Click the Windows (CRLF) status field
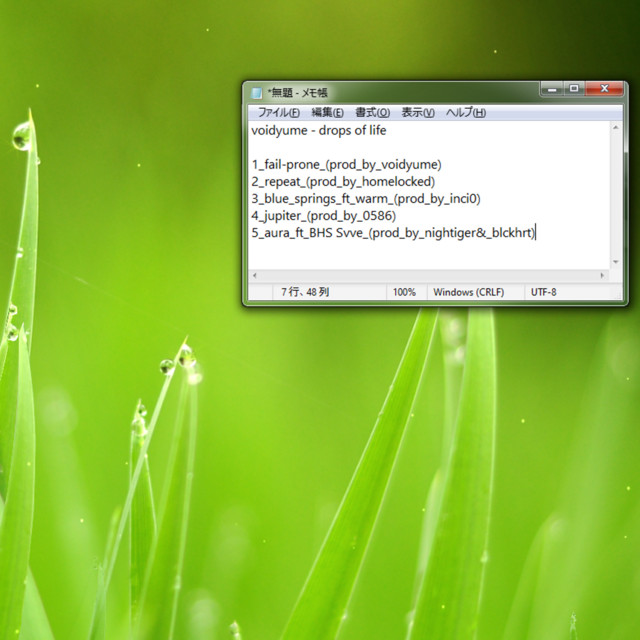Screen dimensions: 640x640 tap(468, 292)
